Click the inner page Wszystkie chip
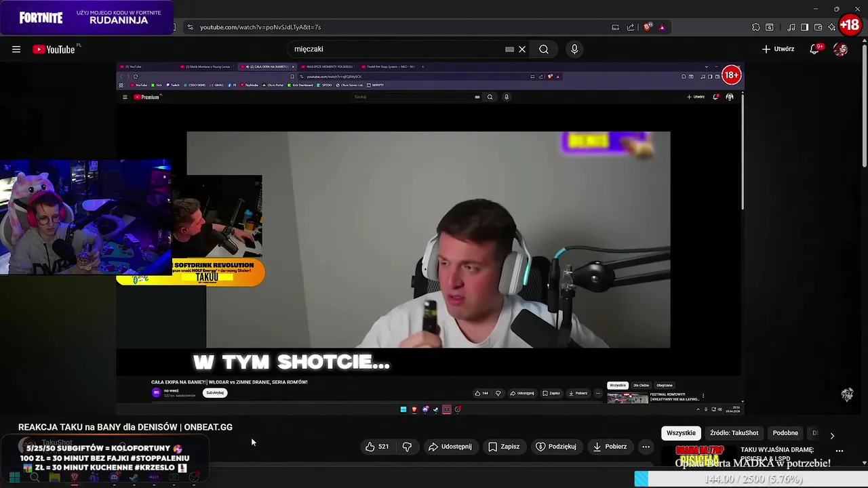868x488 pixels. pos(618,385)
